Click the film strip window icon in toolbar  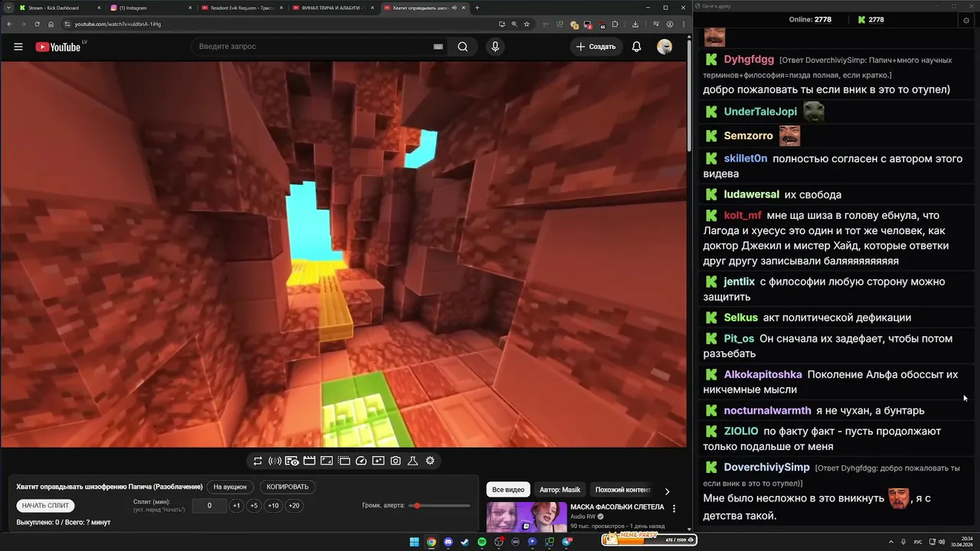[x=344, y=461]
